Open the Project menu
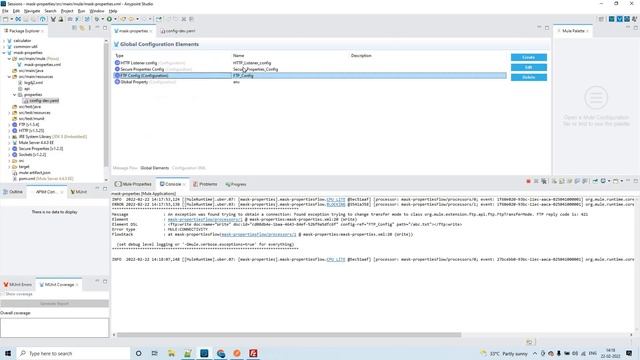The width and height of the screenshot is (640, 360). coord(67,11)
